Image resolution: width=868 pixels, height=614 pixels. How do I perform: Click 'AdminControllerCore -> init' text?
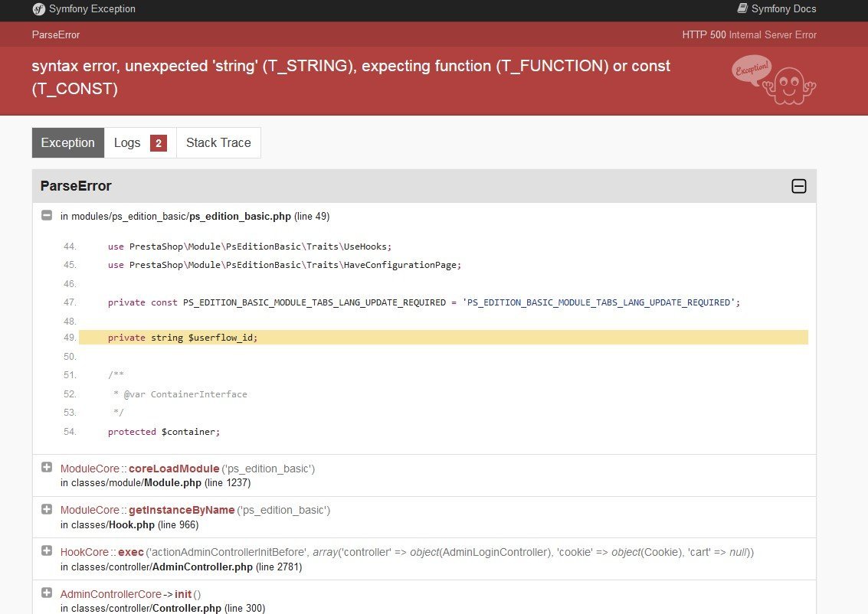click(x=126, y=594)
